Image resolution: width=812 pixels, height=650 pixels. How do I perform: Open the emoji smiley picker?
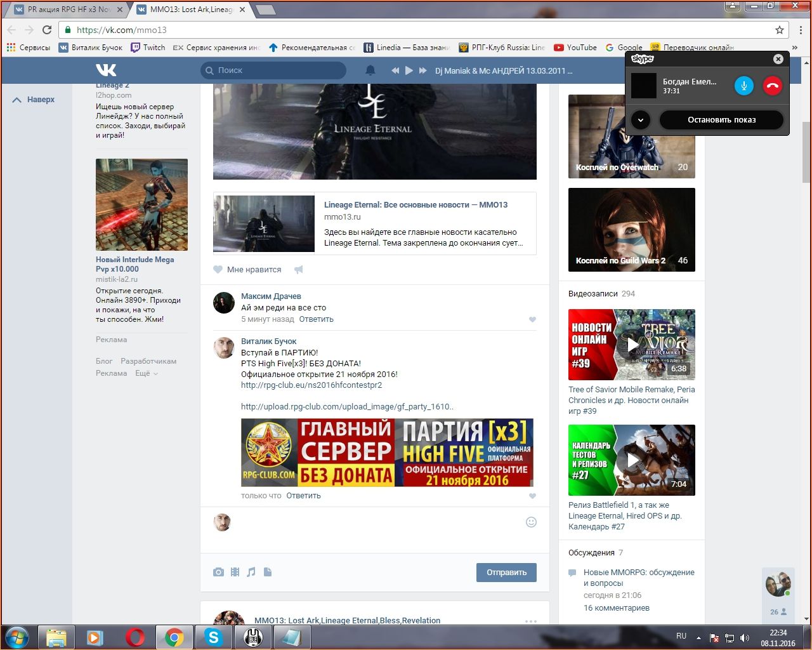click(532, 522)
